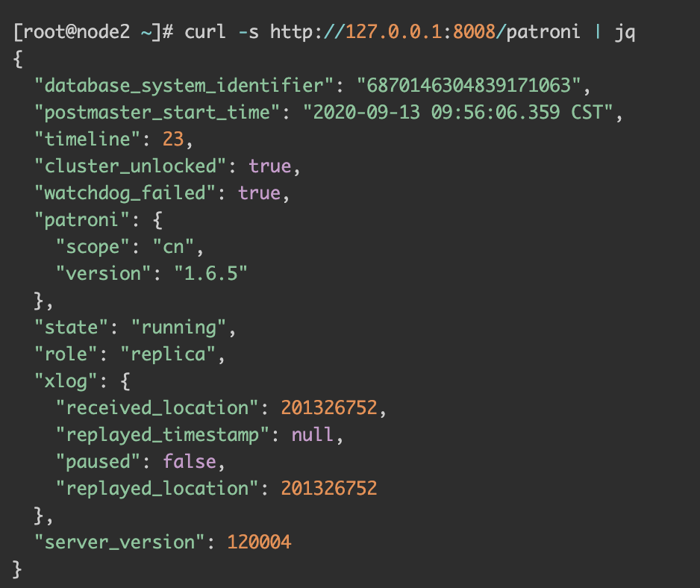Image resolution: width=700 pixels, height=588 pixels.
Task: Click the watchdog_failed true value
Action: coord(260,193)
